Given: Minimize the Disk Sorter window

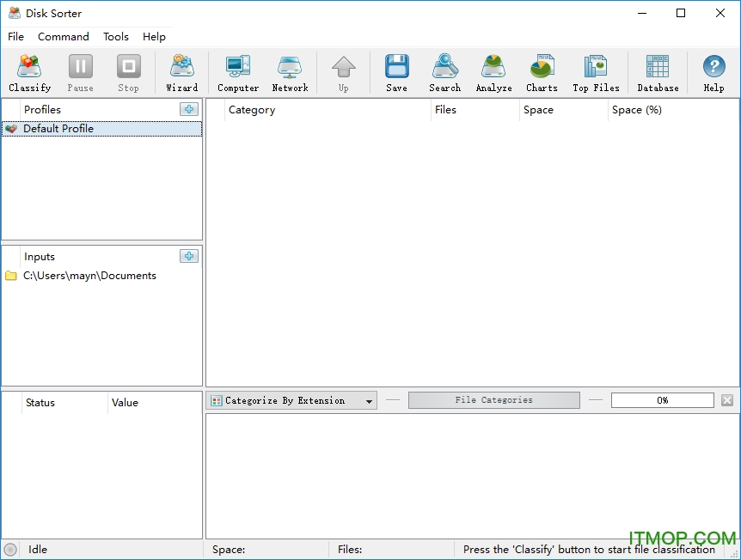Looking at the screenshot, I should 642,13.
